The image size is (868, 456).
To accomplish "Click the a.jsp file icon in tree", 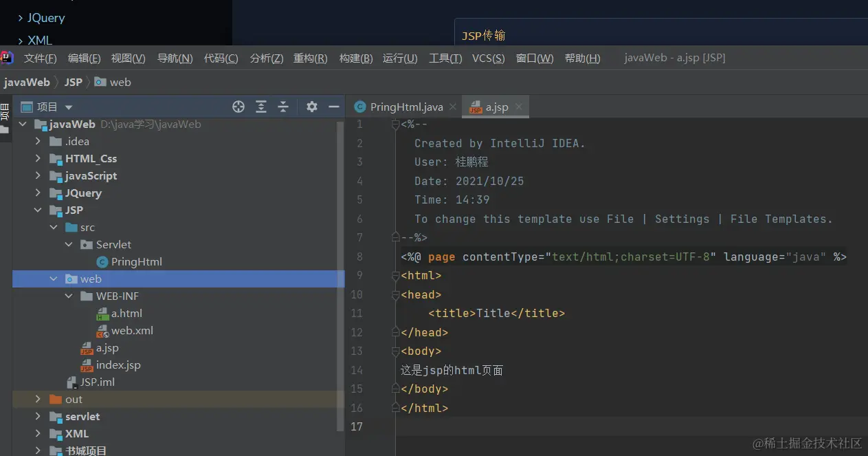I will 87,349.
